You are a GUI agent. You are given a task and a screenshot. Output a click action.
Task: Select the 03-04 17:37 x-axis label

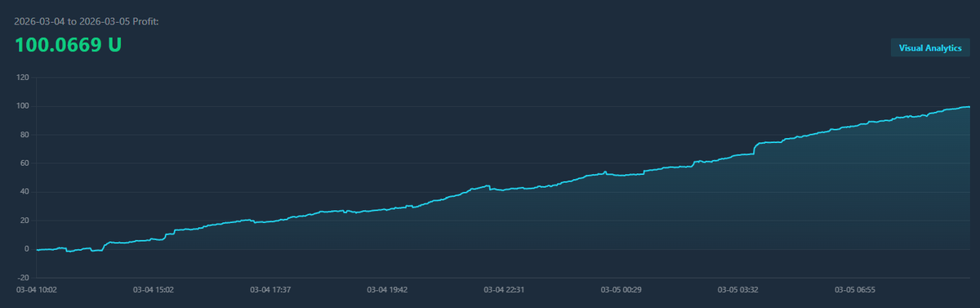(270, 289)
